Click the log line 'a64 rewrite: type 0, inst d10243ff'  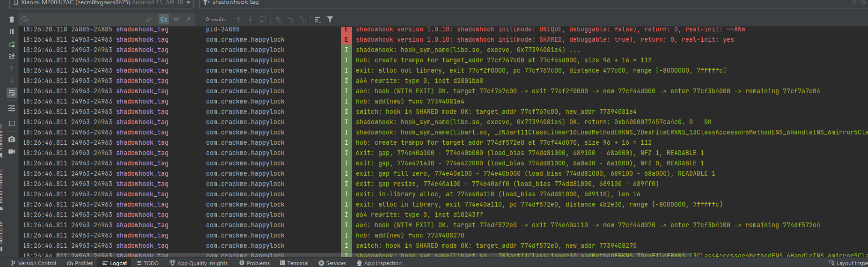pyautogui.click(x=419, y=215)
